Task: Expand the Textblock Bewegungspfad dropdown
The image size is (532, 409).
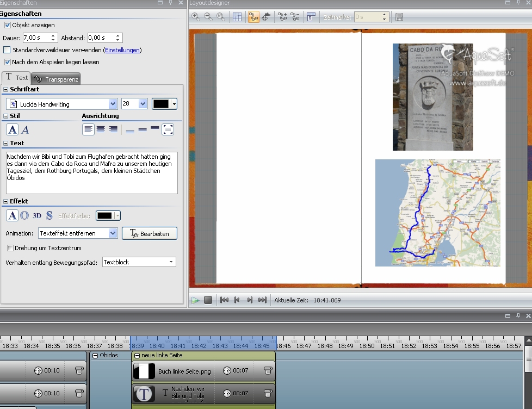Action: [x=171, y=262]
